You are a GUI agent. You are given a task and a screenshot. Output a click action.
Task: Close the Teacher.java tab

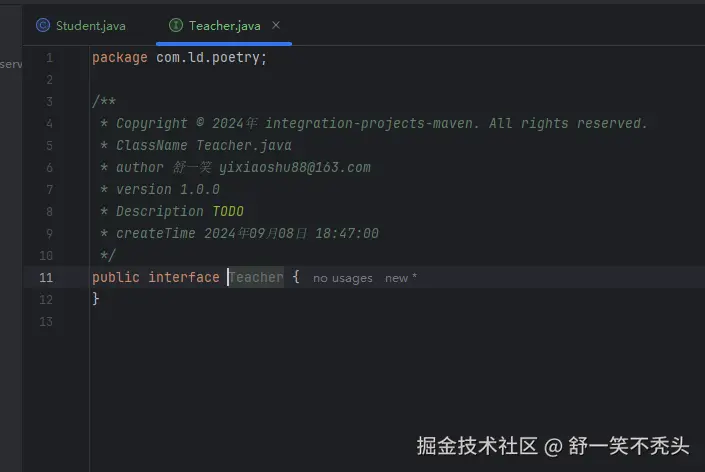click(x=276, y=25)
